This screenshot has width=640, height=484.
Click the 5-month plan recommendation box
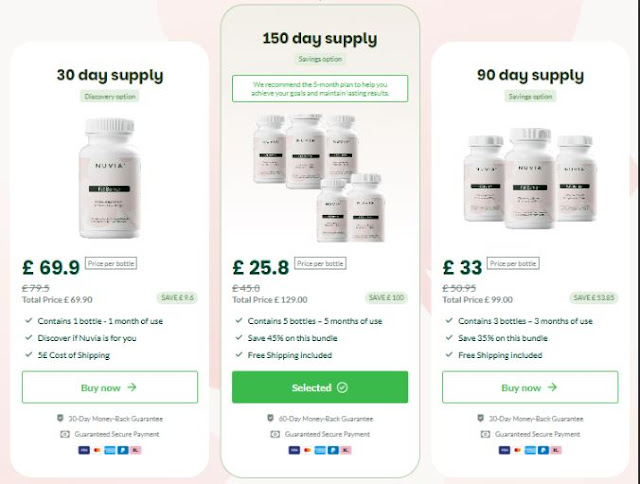click(x=320, y=89)
